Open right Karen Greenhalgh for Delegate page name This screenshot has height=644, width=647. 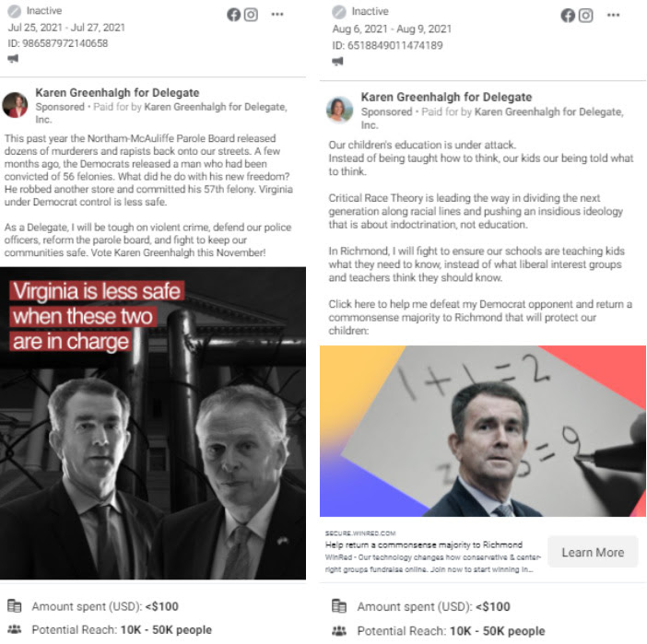coord(446,97)
